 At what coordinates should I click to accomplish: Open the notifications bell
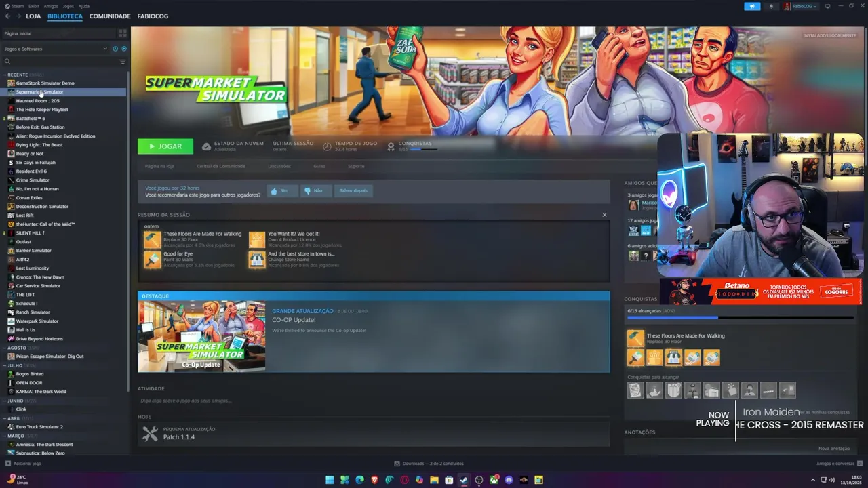coord(771,6)
